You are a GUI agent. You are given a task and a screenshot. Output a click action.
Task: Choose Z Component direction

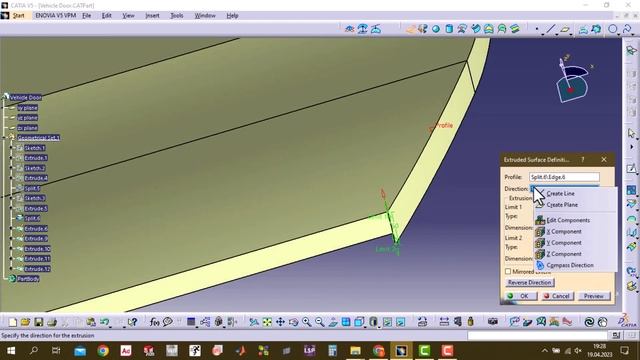coord(564,254)
